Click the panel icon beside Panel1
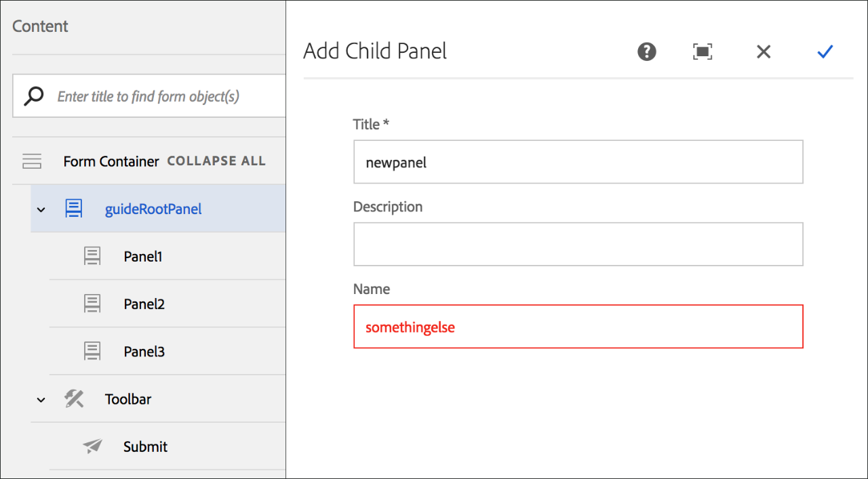This screenshot has width=868, height=479. click(92, 256)
